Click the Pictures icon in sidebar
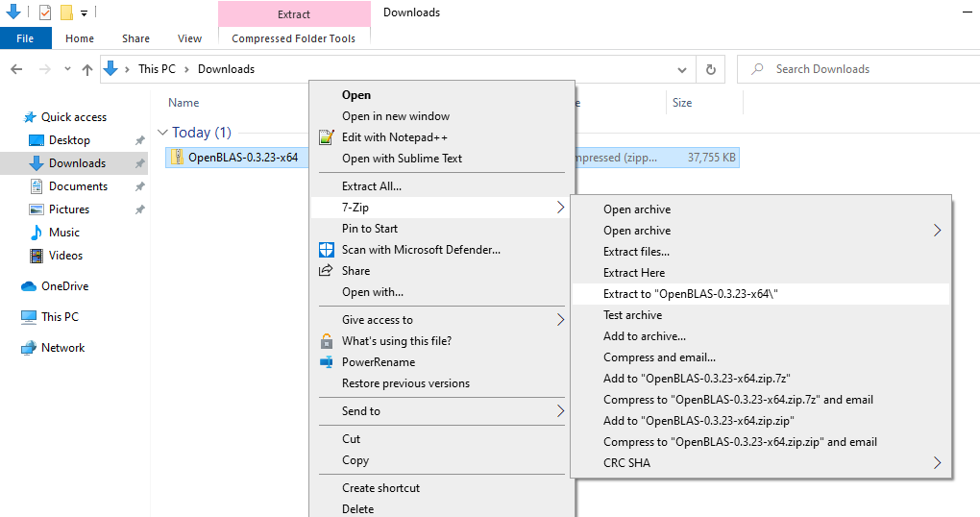Image resolution: width=980 pixels, height=517 pixels. (37, 209)
